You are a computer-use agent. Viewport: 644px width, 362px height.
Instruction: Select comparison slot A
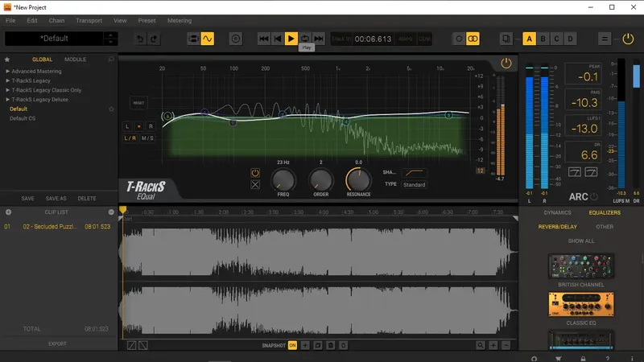coord(529,39)
